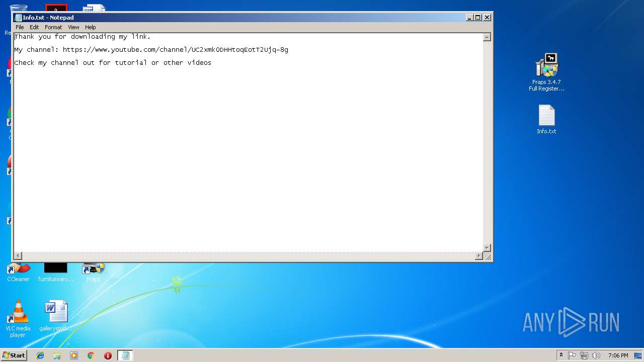Viewport: 644px width, 362px height.
Task: Click the Notepad window resize grip
Action: (x=487, y=256)
